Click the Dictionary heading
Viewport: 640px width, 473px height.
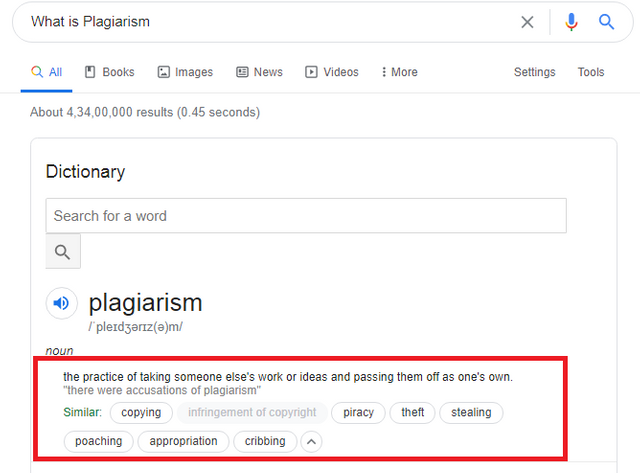pos(85,172)
